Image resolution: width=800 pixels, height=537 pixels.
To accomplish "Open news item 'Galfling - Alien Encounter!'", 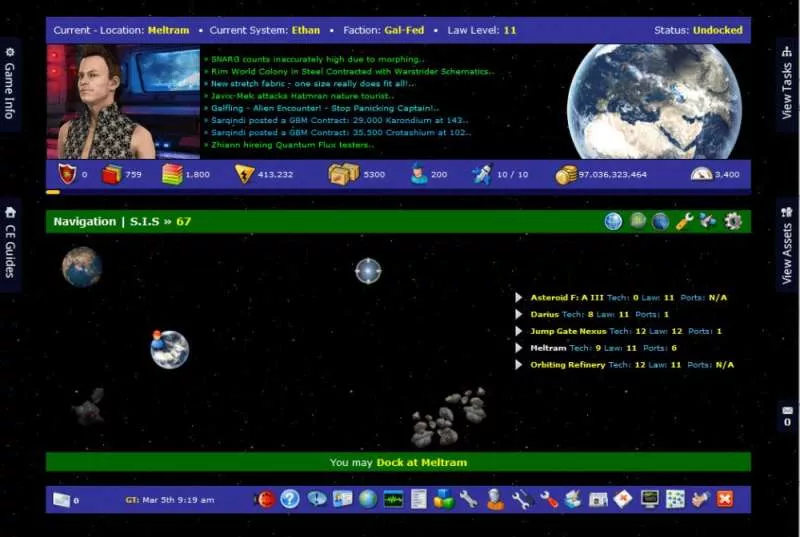I will [x=324, y=108].
